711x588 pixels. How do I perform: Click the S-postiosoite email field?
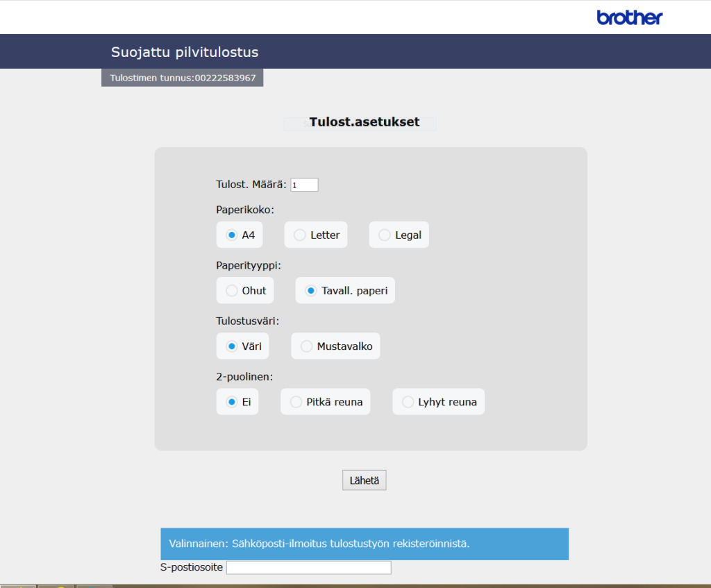click(308, 568)
